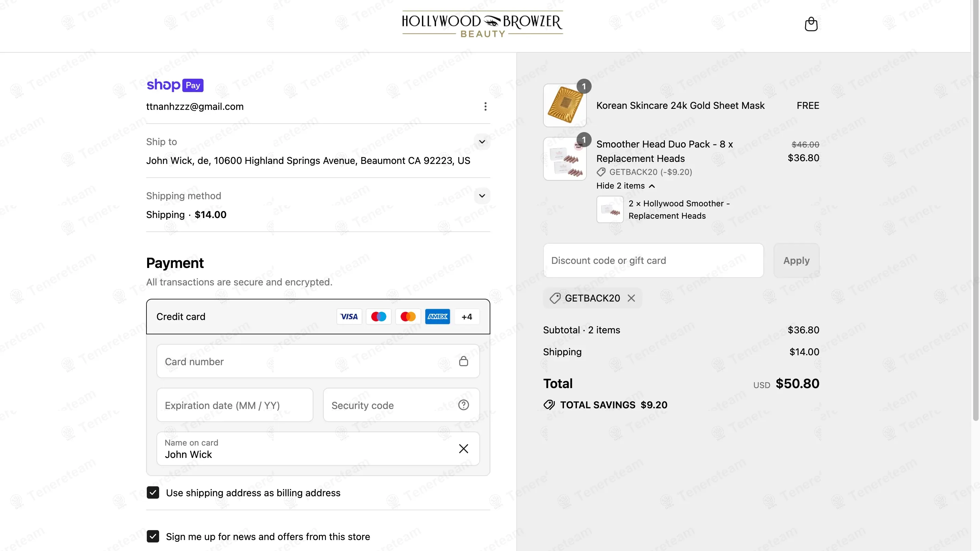Expand the Shipping method section

pyautogui.click(x=482, y=196)
